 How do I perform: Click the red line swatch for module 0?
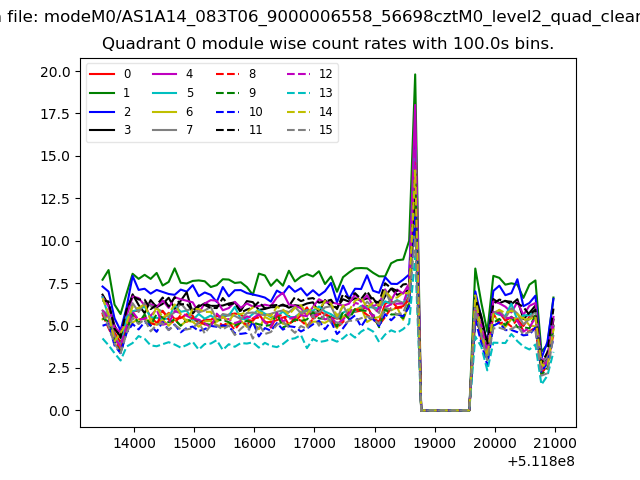pyautogui.click(x=103, y=74)
